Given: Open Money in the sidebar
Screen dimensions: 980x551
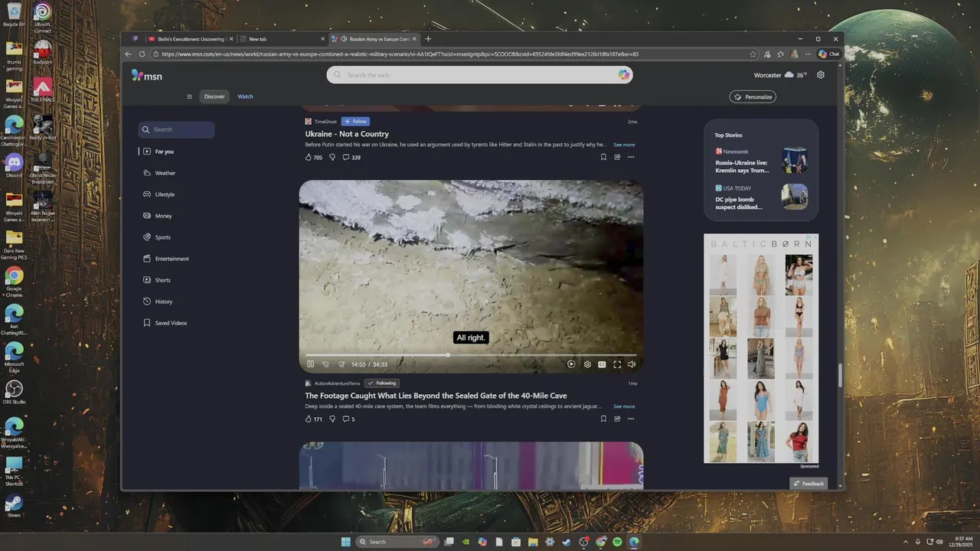Looking at the screenshot, I should point(163,216).
